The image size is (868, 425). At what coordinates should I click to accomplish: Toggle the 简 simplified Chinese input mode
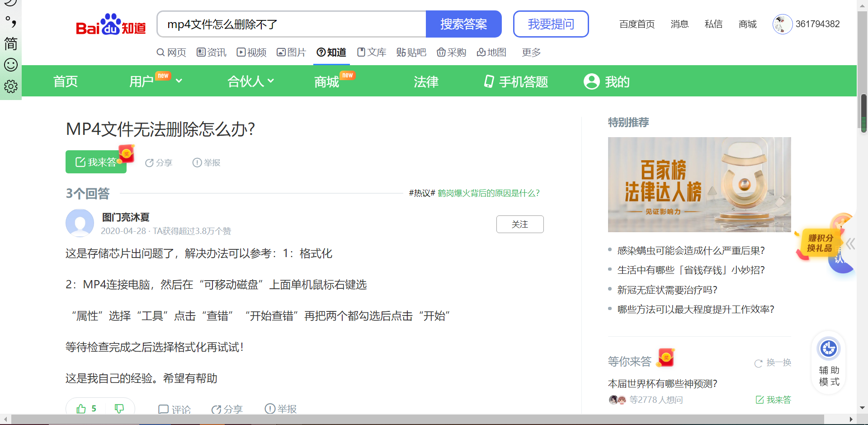coord(11,44)
